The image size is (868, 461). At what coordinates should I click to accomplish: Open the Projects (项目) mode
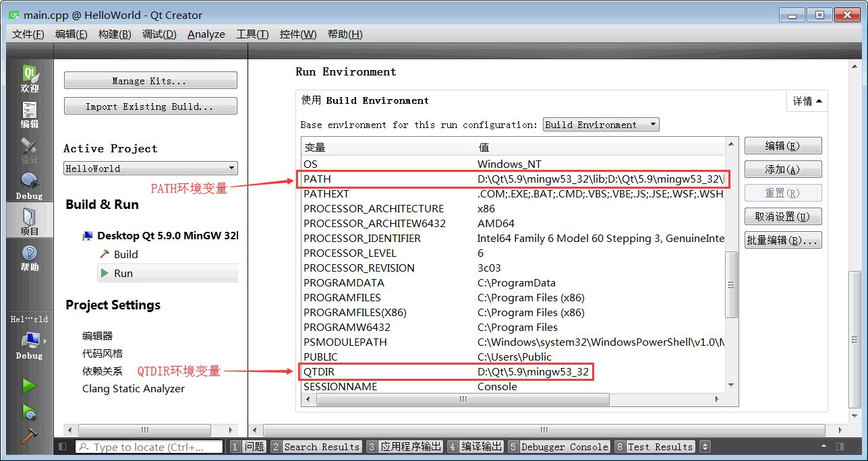pos(30,222)
